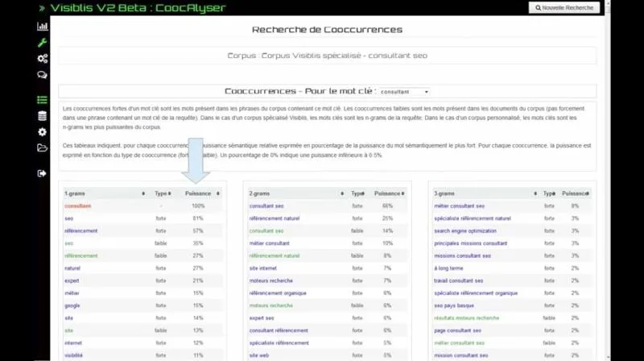Select 'missions consultant seo' 3-gram
The width and height of the screenshot is (644, 361).
click(x=462, y=255)
